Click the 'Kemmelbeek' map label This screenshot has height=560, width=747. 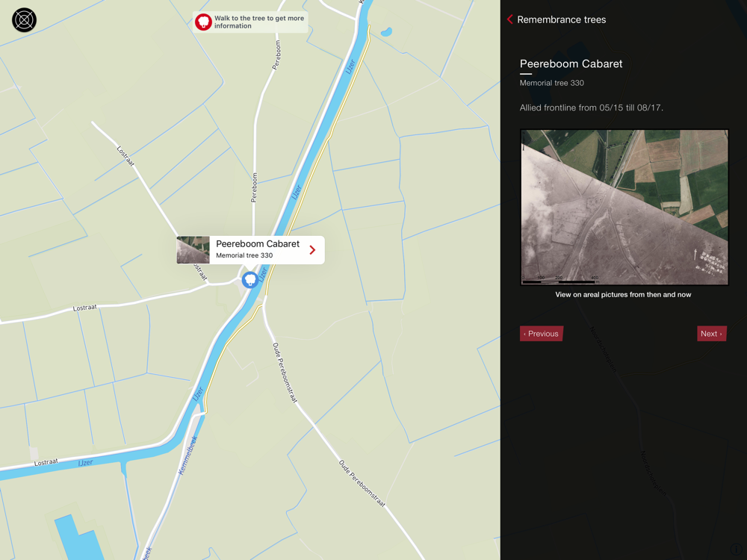(x=187, y=455)
